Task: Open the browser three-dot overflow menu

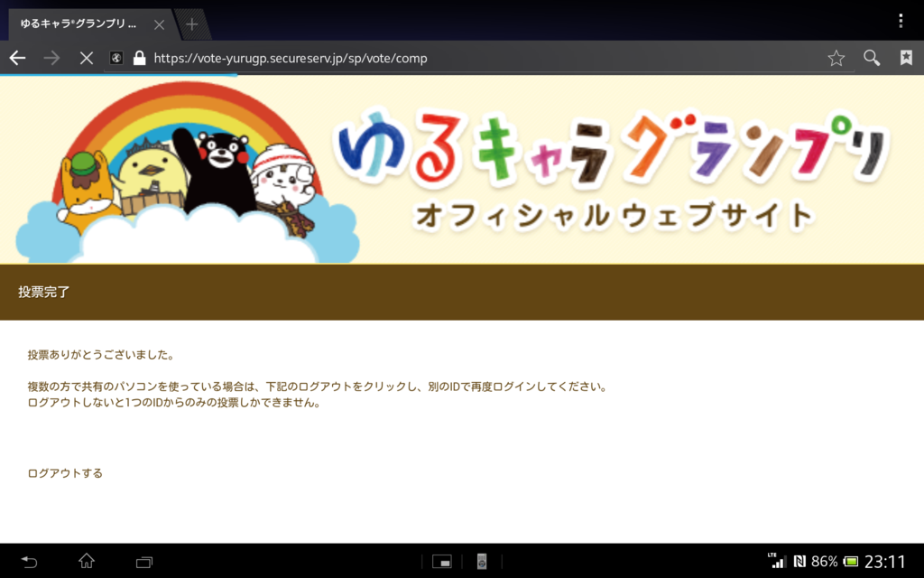Action: [901, 21]
